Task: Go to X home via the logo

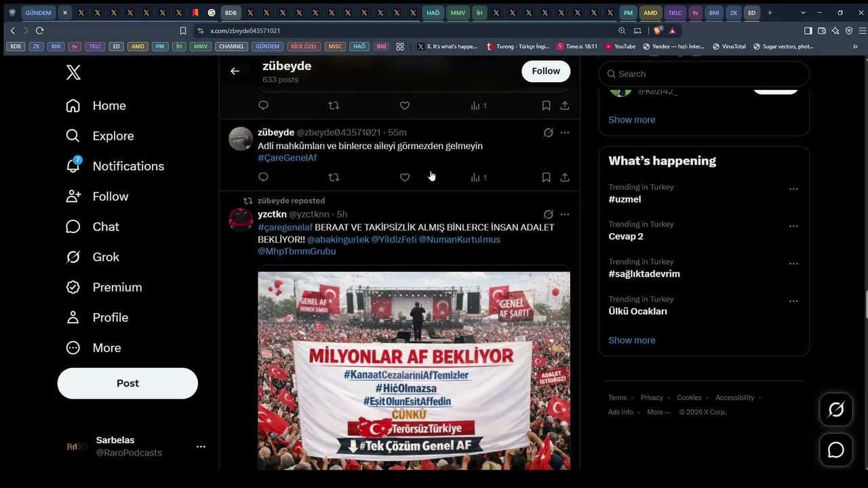Action: click(73, 73)
